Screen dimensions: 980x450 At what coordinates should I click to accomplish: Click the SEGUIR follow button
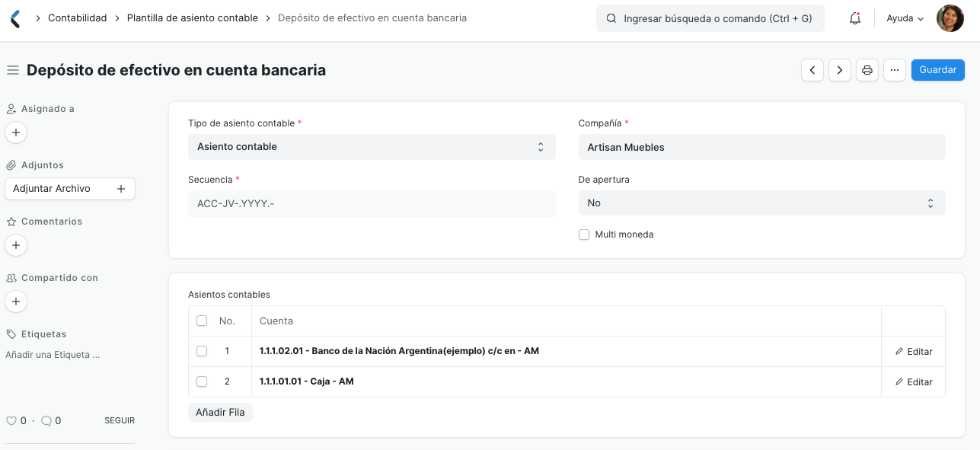[x=120, y=420]
